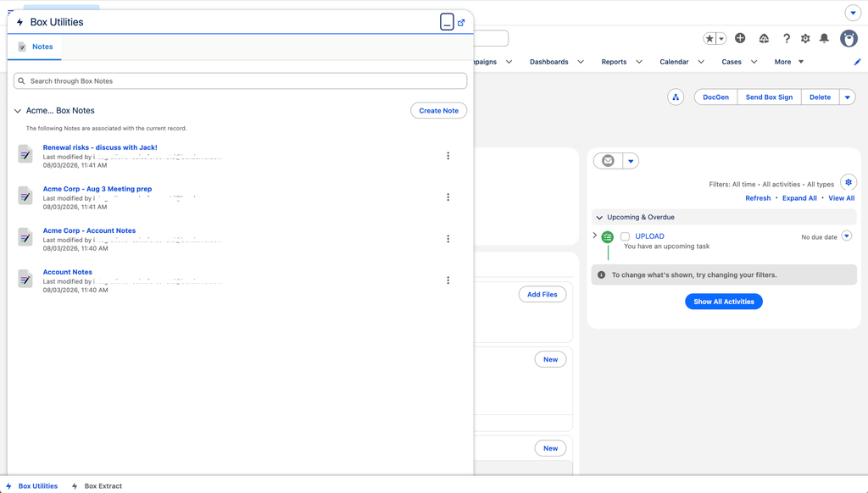Viewport: 868px width, 493px height.
Task: Open the Dashboards tab dropdown chevron
Action: (x=581, y=62)
